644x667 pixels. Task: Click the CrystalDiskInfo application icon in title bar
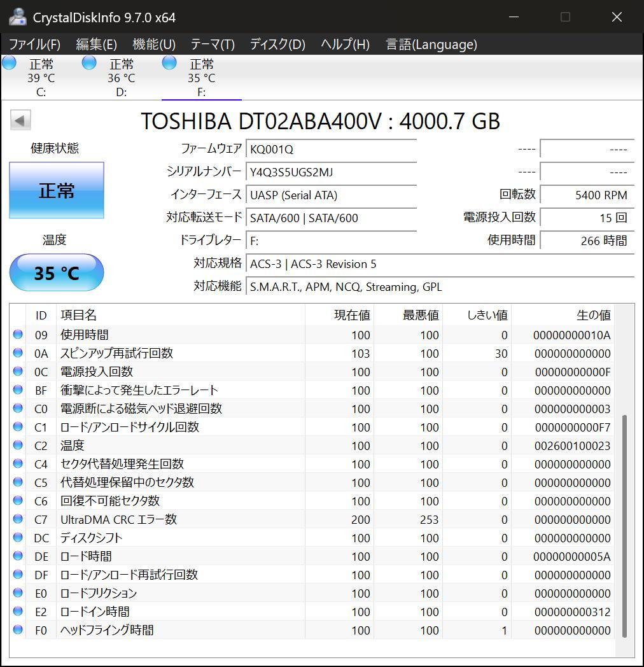[x=17, y=17]
